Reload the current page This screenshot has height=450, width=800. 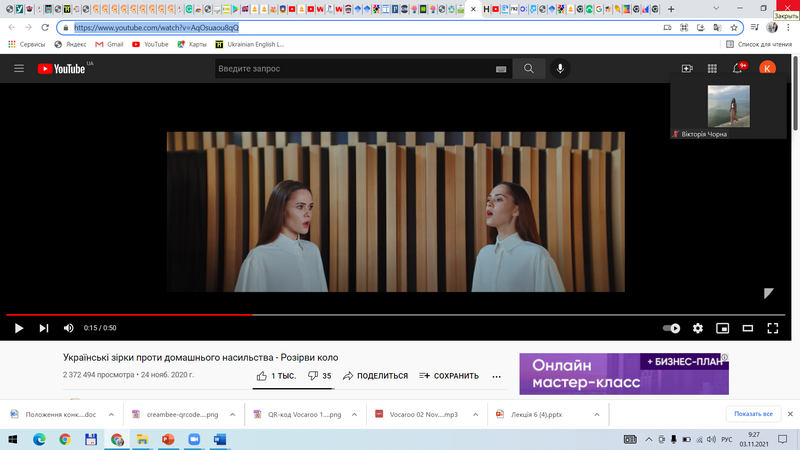[x=45, y=28]
